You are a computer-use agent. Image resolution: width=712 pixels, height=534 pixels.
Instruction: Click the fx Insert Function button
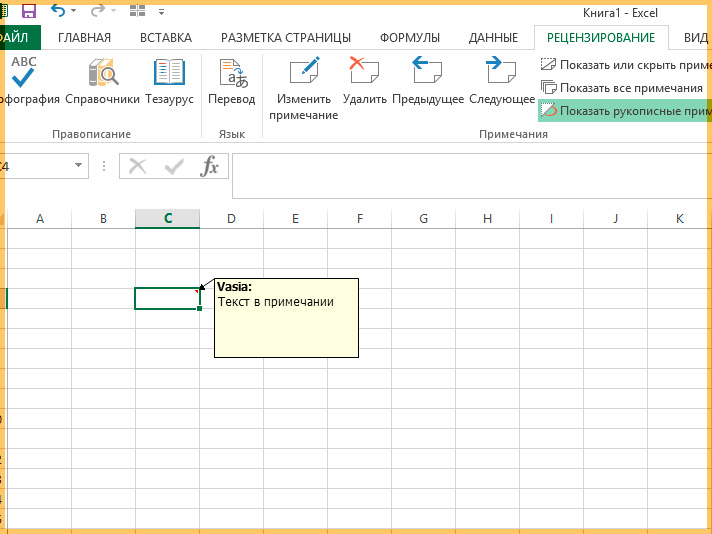pos(209,166)
